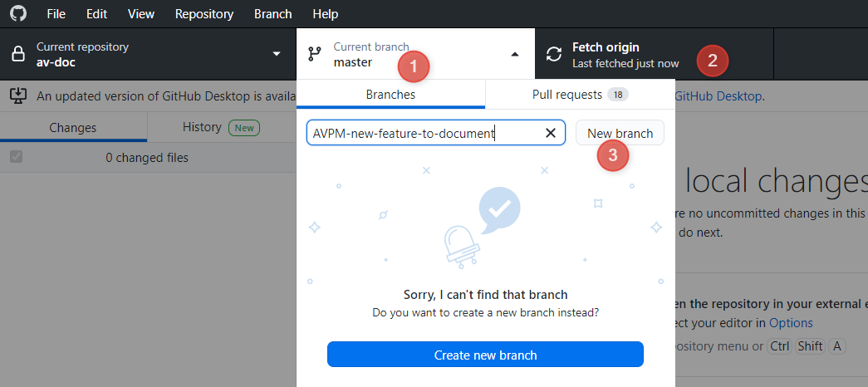Open the File menu

(56, 14)
